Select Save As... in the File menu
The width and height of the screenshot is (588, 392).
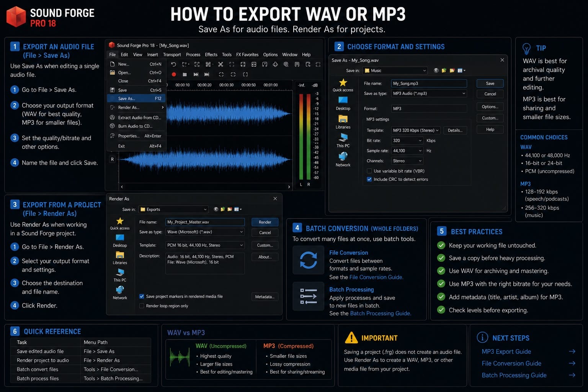tap(136, 98)
